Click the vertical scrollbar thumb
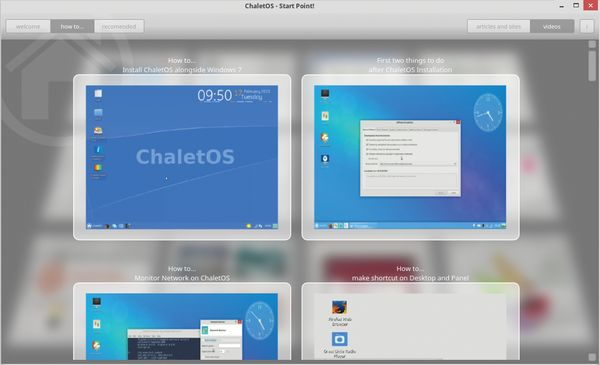 click(592, 66)
